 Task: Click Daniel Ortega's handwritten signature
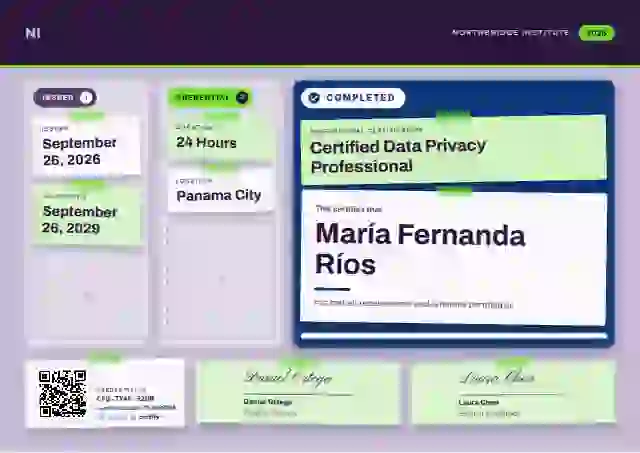(288, 378)
